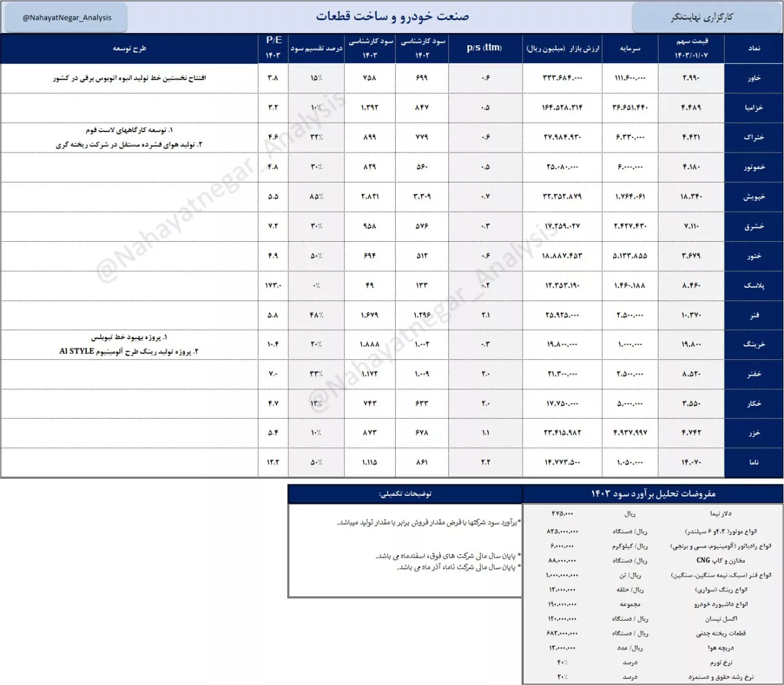The height and width of the screenshot is (685, 784).
Task: Click the dollar rate value '۴۷۵.۰۰۰'
Action: 562,514
